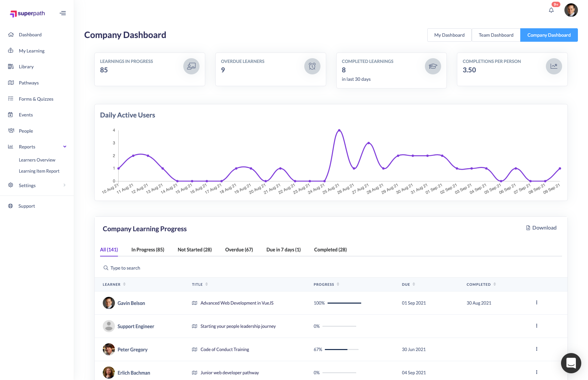
Task: Switch to the Overdue (67) tab
Action: coord(239,250)
